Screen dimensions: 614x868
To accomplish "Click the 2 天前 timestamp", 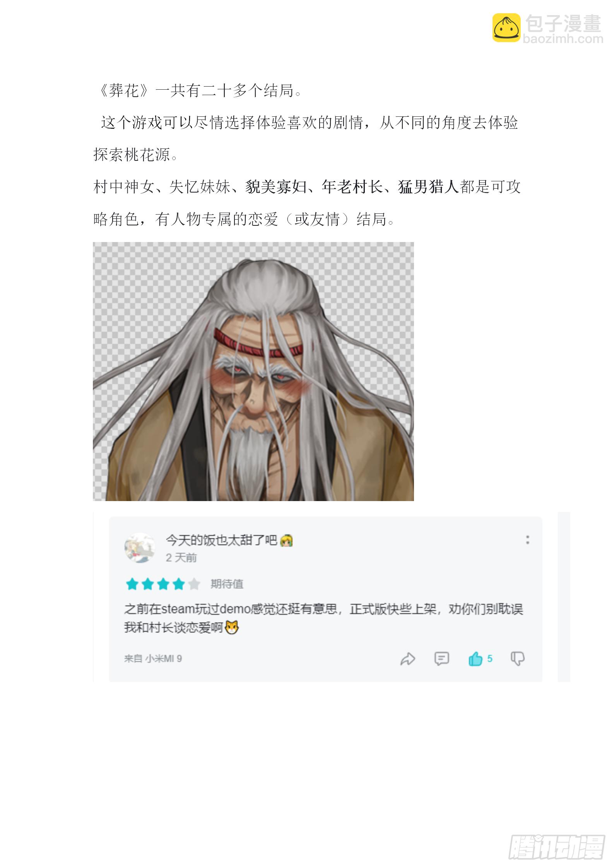I will [x=181, y=558].
